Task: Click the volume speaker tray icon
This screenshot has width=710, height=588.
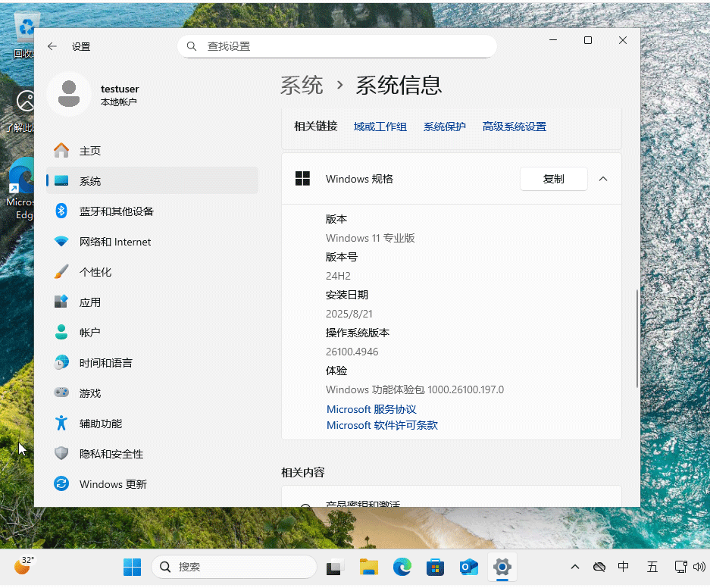Action: [699, 568]
